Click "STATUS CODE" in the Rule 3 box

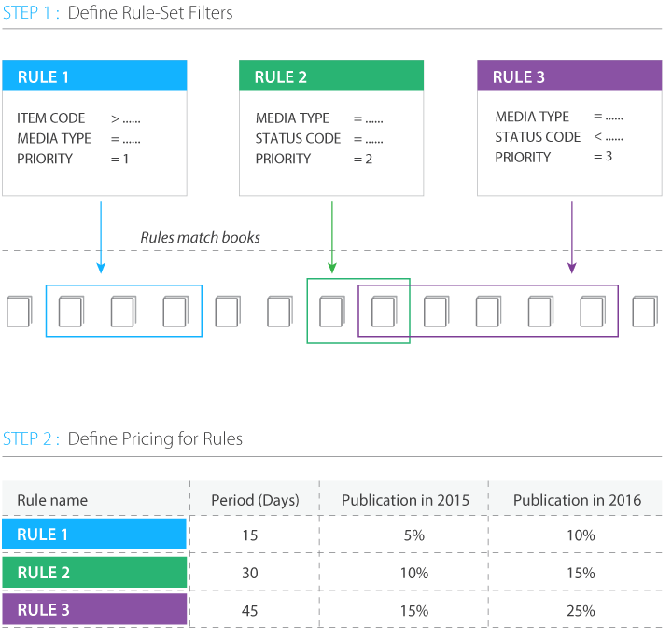pos(538,137)
